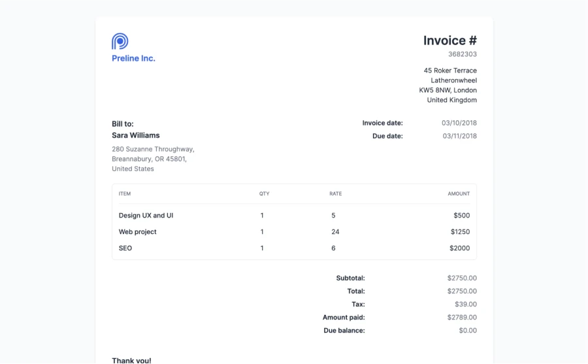This screenshot has width=588, height=364.
Task: Select the Web project line item
Action: [x=137, y=231]
